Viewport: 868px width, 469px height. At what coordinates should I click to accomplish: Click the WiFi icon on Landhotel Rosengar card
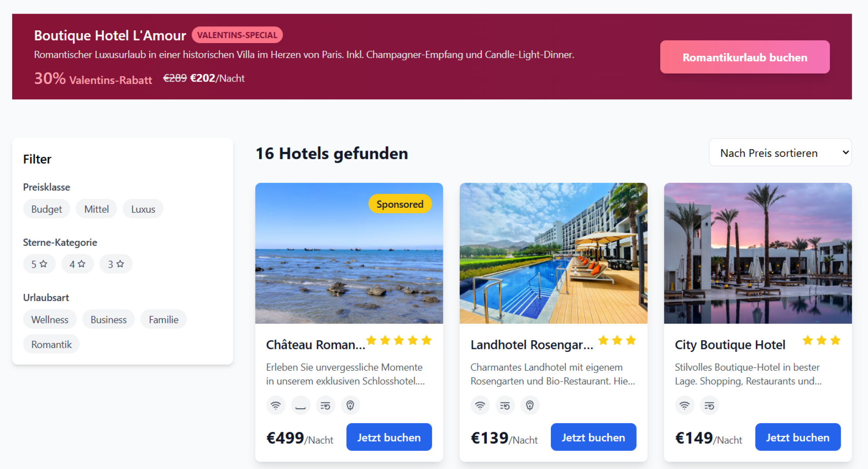pos(480,405)
